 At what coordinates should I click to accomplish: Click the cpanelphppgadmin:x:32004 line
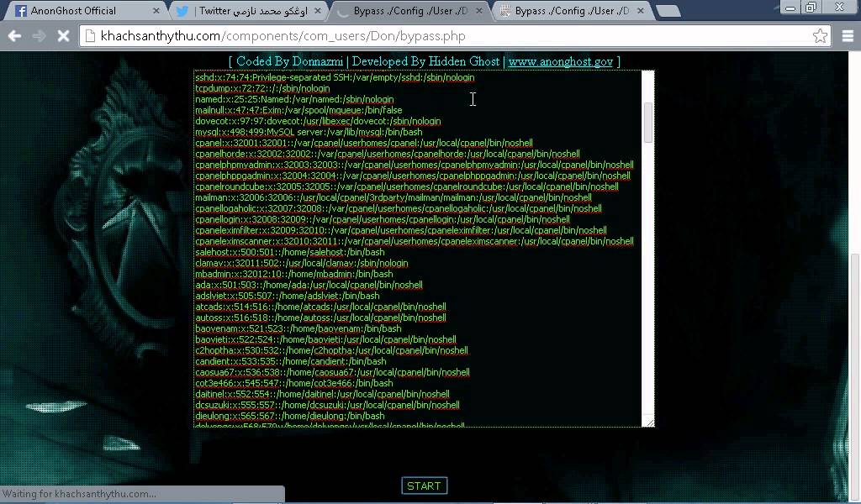point(413,176)
